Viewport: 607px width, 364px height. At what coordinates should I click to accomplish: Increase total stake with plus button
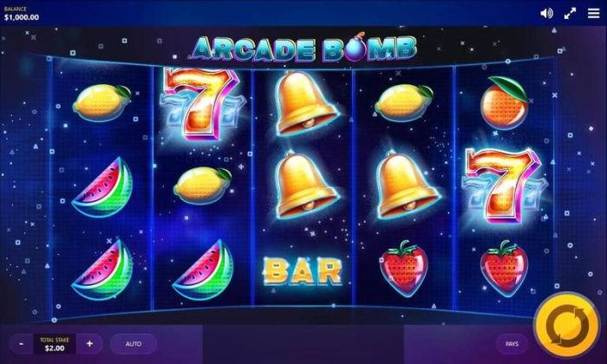pos(89,343)
